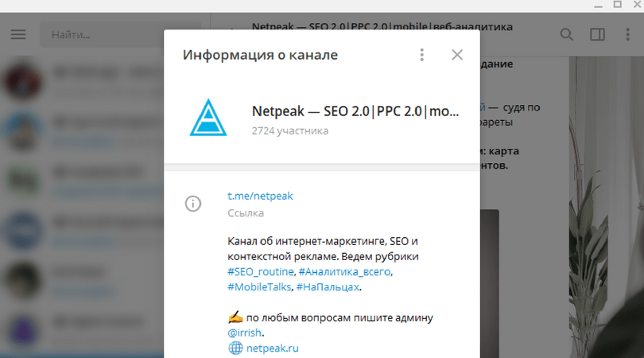This screenshot has height=358, width=644.
Task: Click the globe emoji beside netpeak.ru
Action: pyautogui.click(x=235, y=348)
